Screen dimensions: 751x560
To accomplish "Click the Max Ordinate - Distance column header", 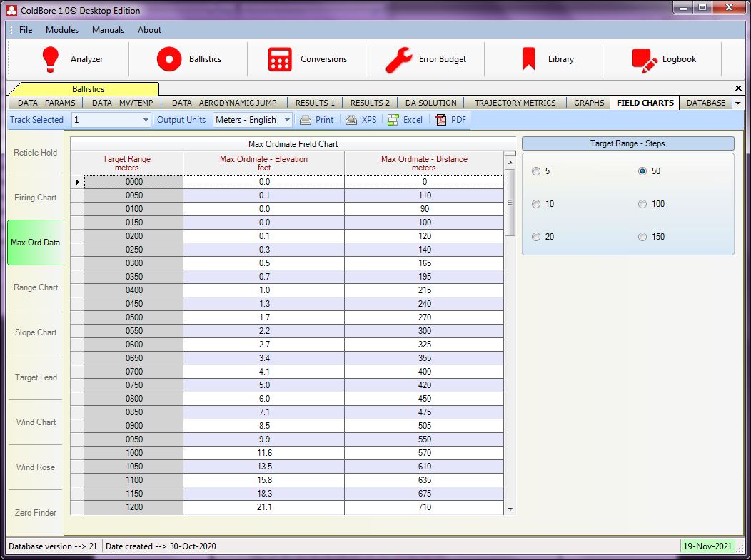I will (x=424, y=163).
